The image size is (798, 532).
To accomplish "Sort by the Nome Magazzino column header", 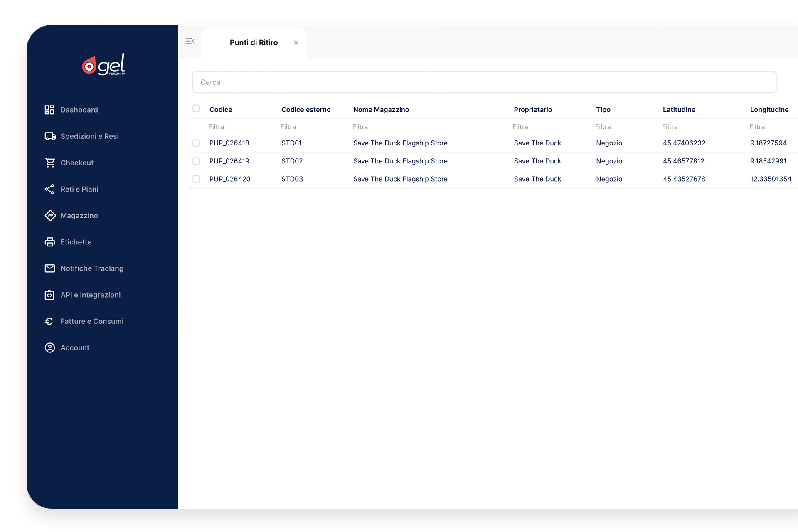I will 381,110.
